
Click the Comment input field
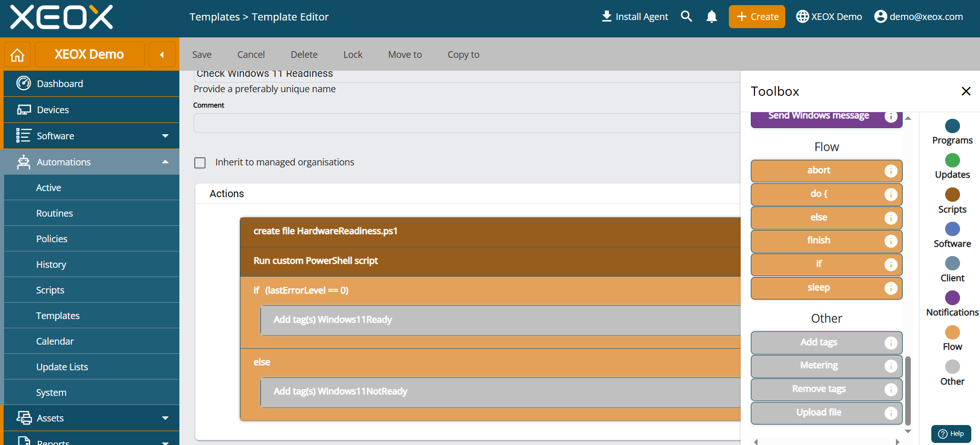[x=466, y=123]
